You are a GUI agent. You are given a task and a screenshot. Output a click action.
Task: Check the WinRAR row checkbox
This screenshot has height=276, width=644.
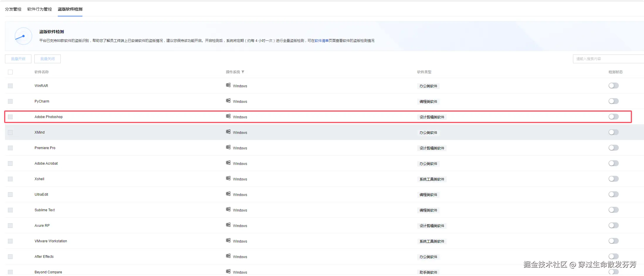(10, 86)
